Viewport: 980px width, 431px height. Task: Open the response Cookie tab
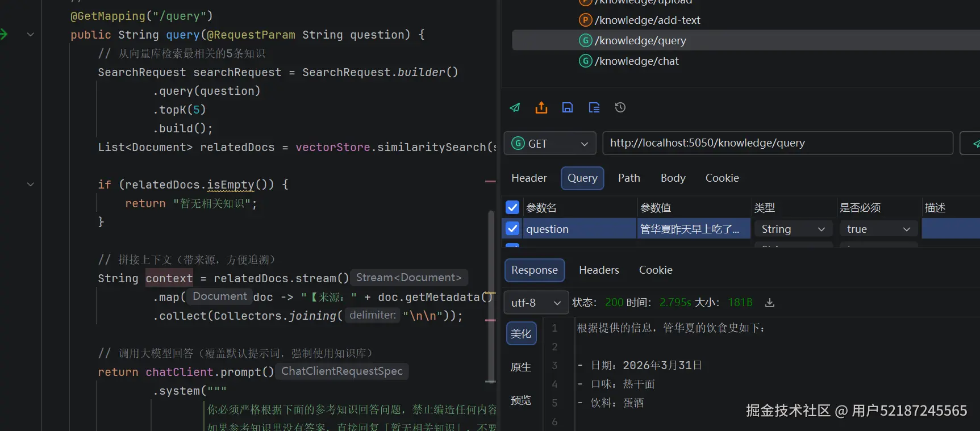656,270
